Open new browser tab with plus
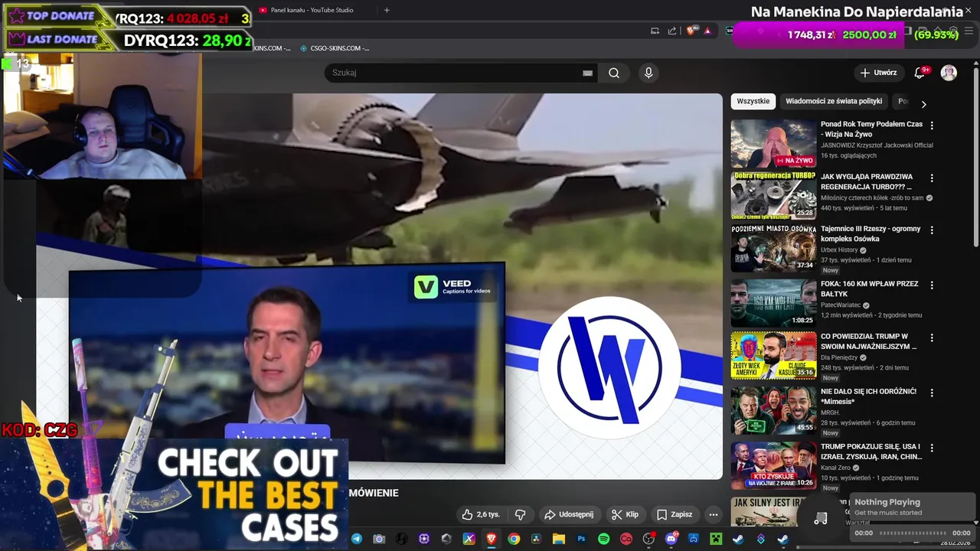 [x=387, y=10]
